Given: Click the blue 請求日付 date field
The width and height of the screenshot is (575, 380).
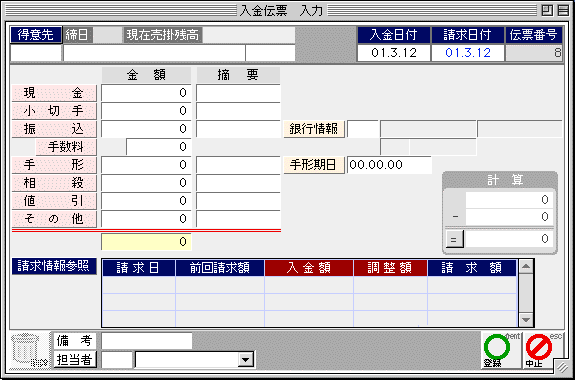Looking at the screenshot, I should pos(468,53).
